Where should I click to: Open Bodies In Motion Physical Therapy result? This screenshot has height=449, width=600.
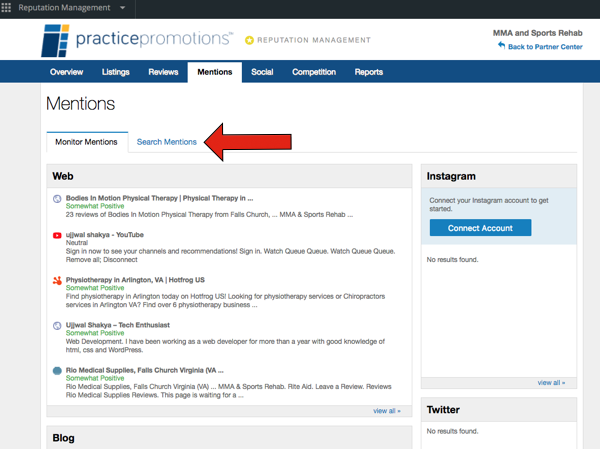tap(159, 198)
